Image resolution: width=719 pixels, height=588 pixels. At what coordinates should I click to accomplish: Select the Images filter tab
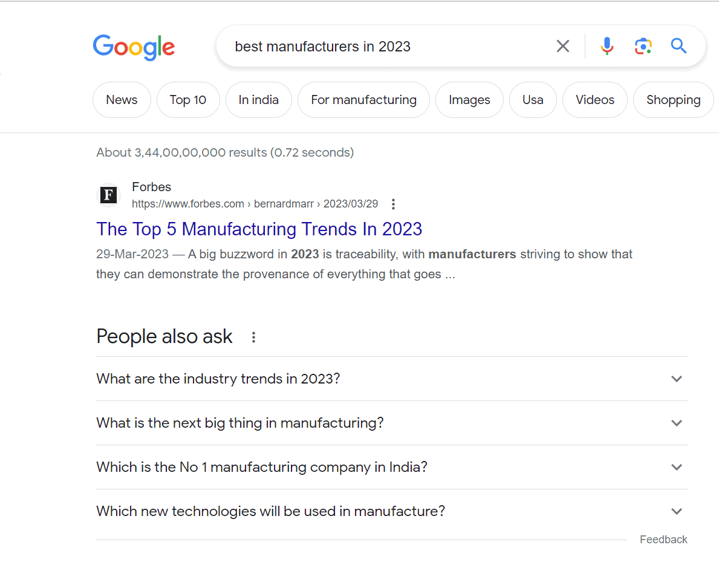(x=469, y=100)
